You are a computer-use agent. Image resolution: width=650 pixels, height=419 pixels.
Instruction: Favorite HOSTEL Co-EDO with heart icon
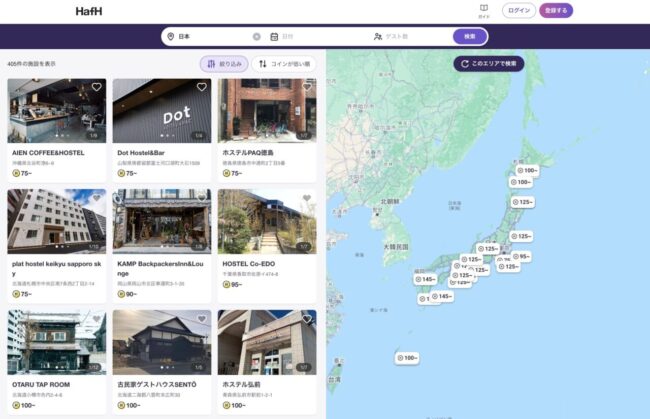pyautogui.click(x=307, y=198)
